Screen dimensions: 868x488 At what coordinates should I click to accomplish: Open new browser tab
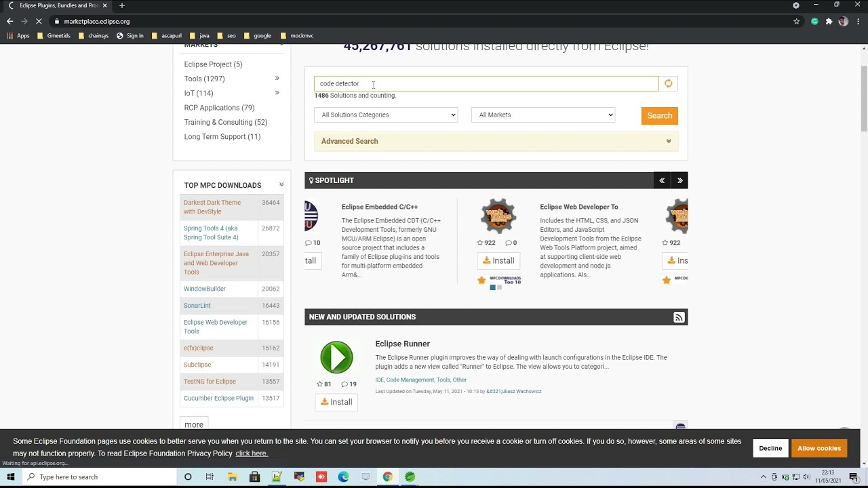122,5
